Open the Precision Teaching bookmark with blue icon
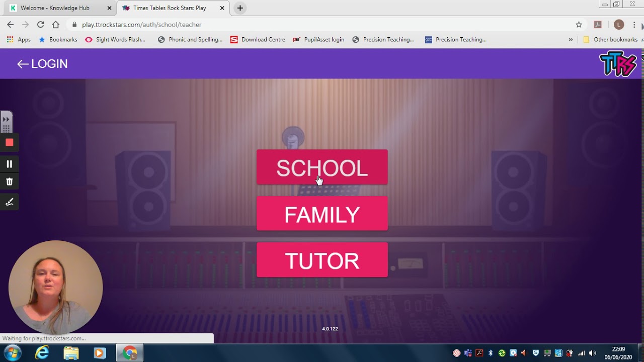The width and height of the screenshot is (644, 362). coord(455,40)
